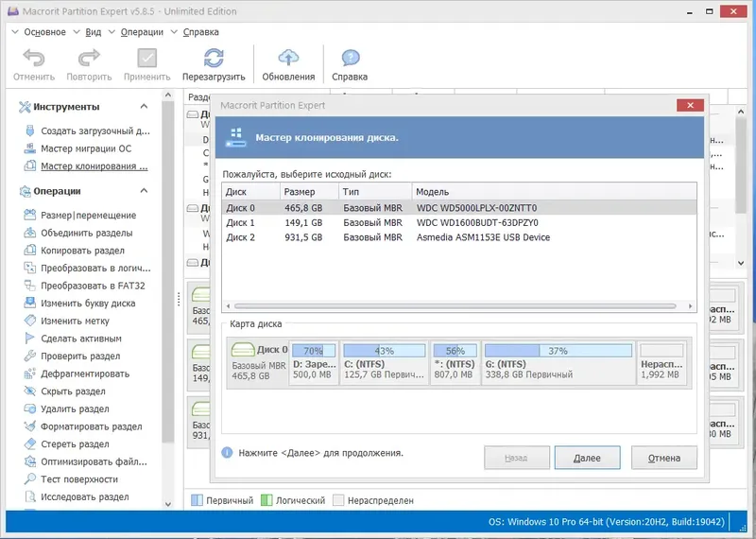The height and width of the screenshot is (539, 756).
Task: Click the Отменить undo toolbar icon
Action: click(x=34, y=58)
